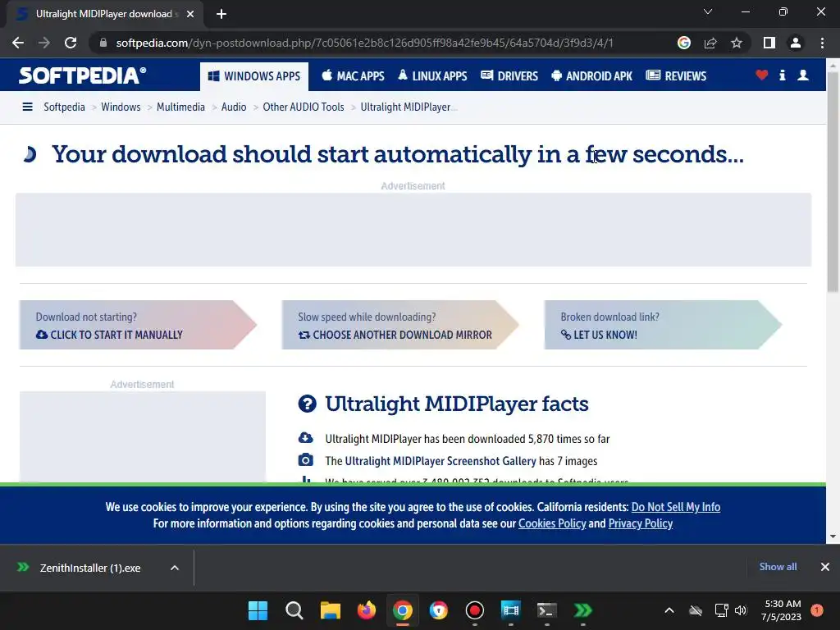Open the network status tray icon
This screenshot has height=630, width=840.
pyautogui.click(x=721, y=610)
